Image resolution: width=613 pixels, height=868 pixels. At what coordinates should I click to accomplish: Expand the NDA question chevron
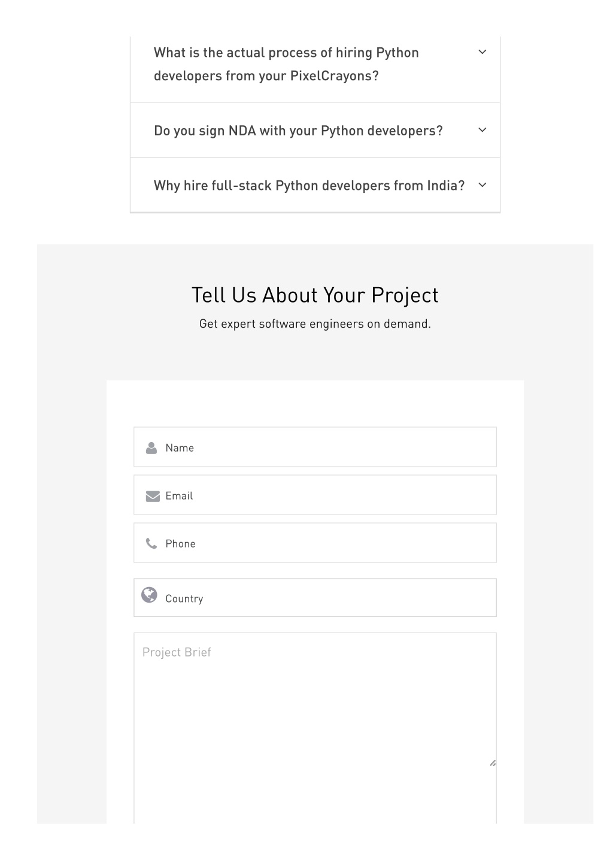click(x=482, y=130)
